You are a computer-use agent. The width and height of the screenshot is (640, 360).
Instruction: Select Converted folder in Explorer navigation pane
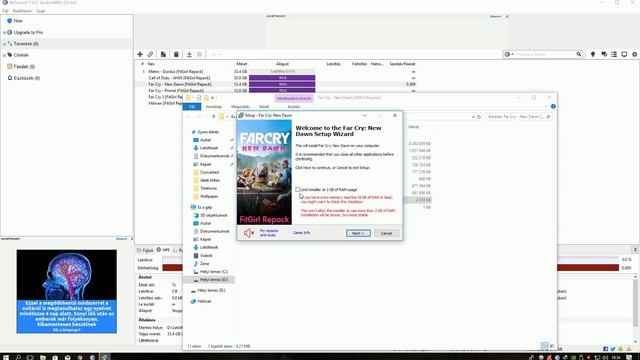coord(207,172)
